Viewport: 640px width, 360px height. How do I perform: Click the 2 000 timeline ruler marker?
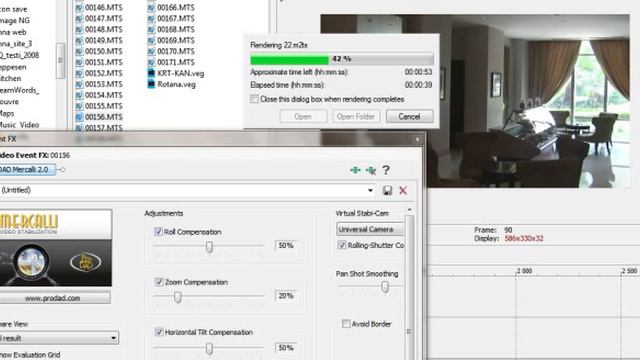pyautogui.click(x=524, y=271)
